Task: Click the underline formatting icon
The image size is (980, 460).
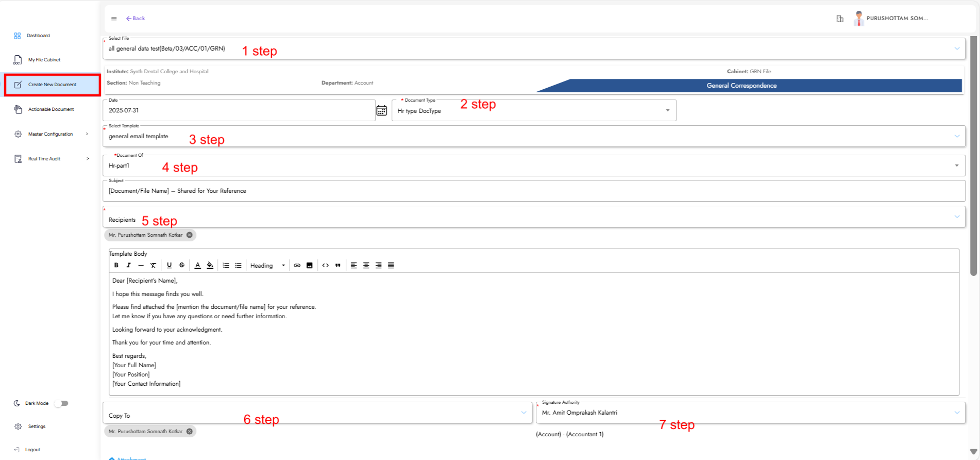Action: pos(169,265)
